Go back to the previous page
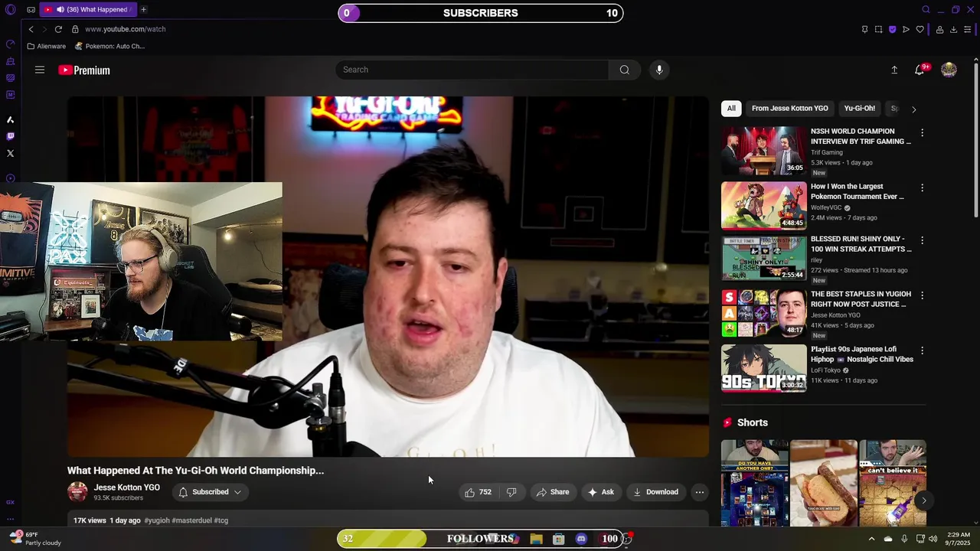Image resolution: width=980 pixels, height=551 pixels. (31, 29)
